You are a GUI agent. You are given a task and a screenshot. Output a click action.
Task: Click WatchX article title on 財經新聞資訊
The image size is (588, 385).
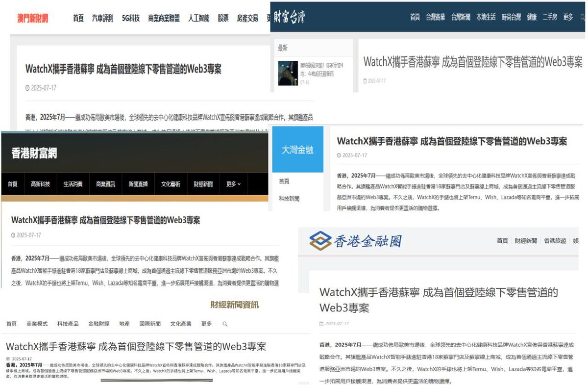136,346
